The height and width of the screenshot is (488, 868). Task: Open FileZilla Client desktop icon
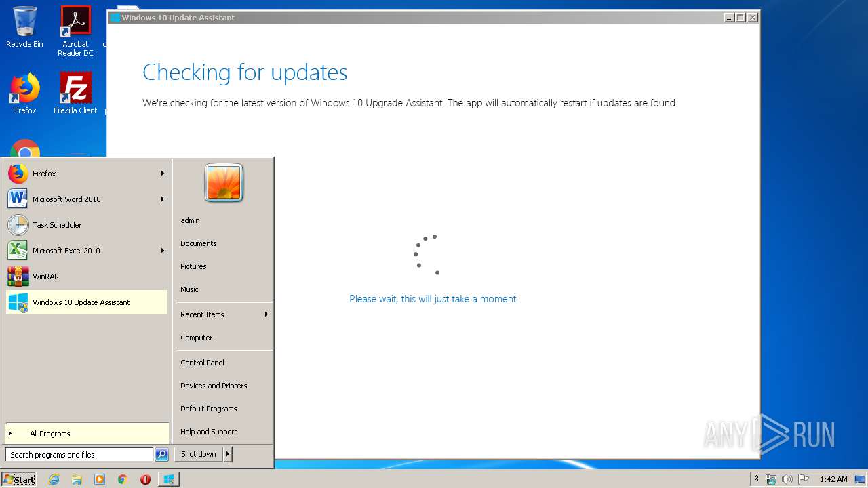click(75, 94)
